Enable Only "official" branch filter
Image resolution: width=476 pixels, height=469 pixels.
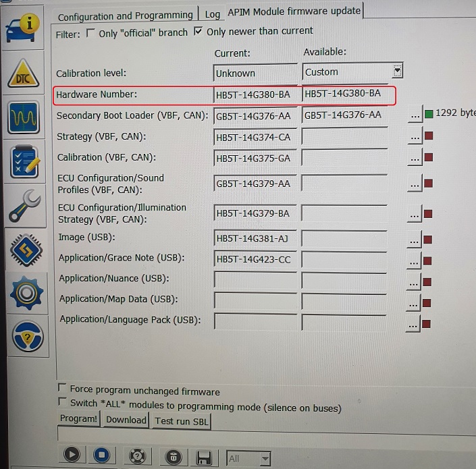(x=90, y=32)
